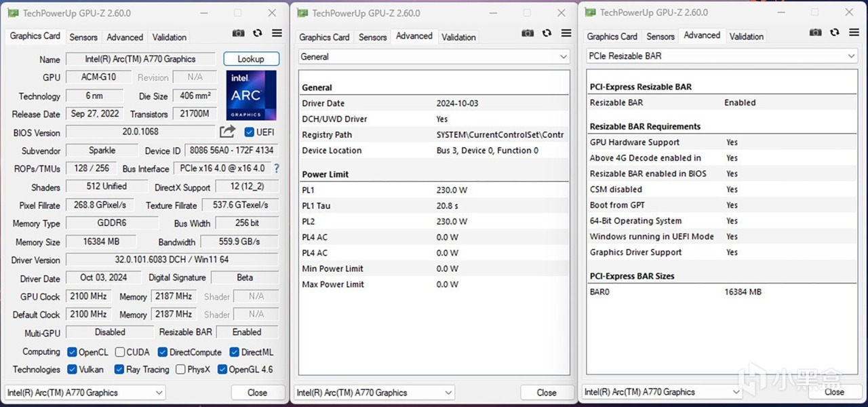Click the GPU-Z app icon in the right title bar
Image resolution: width=868 pixels, height=407 pixels.
point(591,12)
